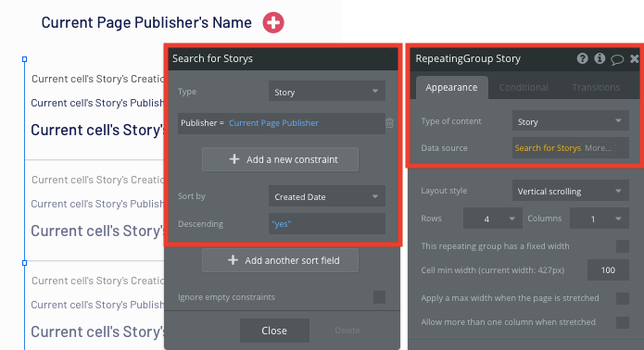
Task: Click Add another sort field button
Action: pos(280,260)
